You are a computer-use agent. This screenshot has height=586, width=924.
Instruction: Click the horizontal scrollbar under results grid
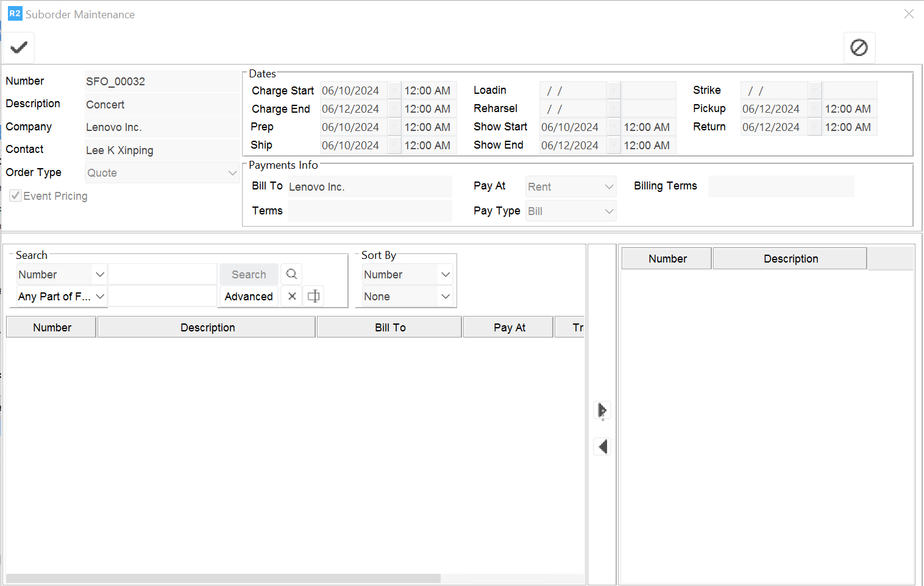(x=223, y=578)
